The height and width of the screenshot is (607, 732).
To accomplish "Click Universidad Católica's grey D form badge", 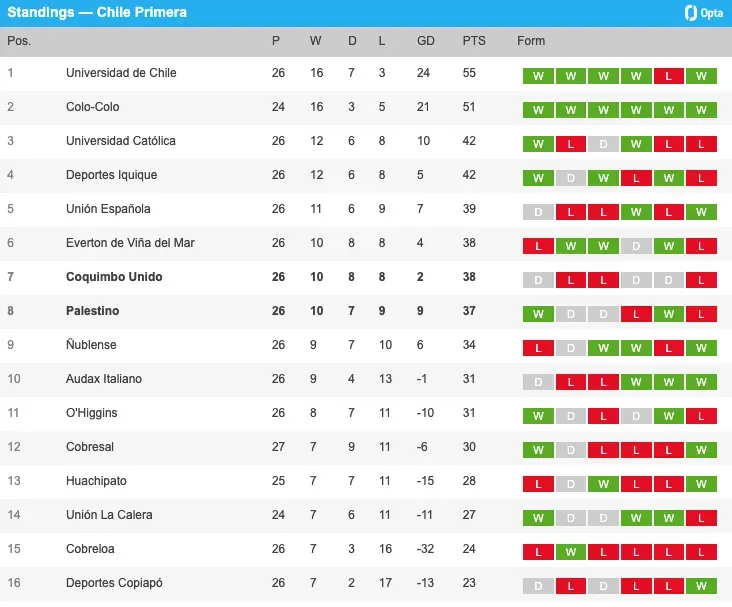I will tap(603, 144).
